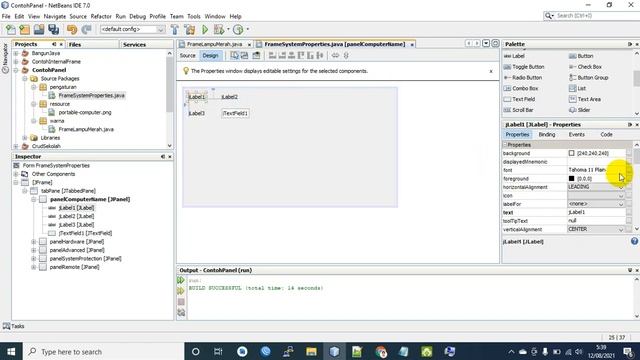Viewport: 640px width, 360px height.
Task: Click the align right in column icon
Action: [282, 56]
